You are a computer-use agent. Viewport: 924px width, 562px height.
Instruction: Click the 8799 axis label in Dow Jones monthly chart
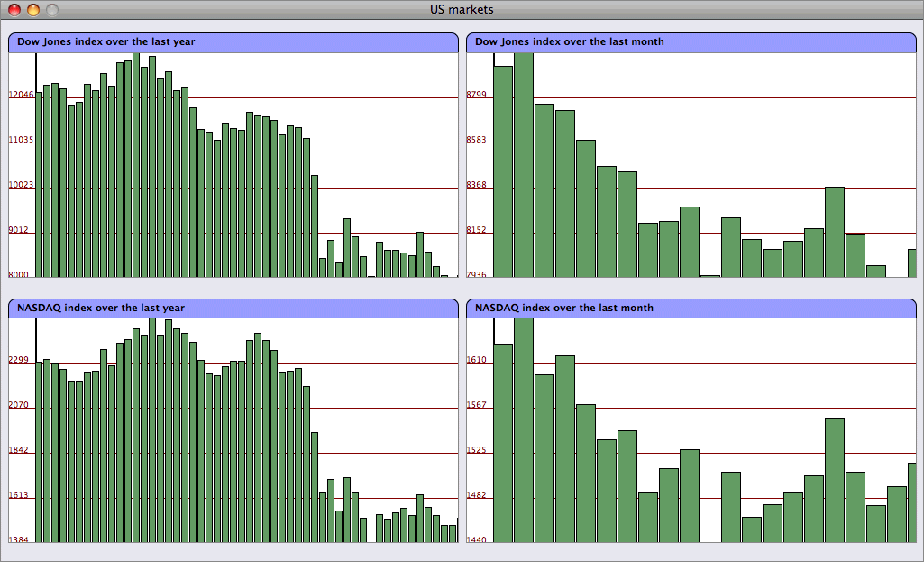[478, 95]
